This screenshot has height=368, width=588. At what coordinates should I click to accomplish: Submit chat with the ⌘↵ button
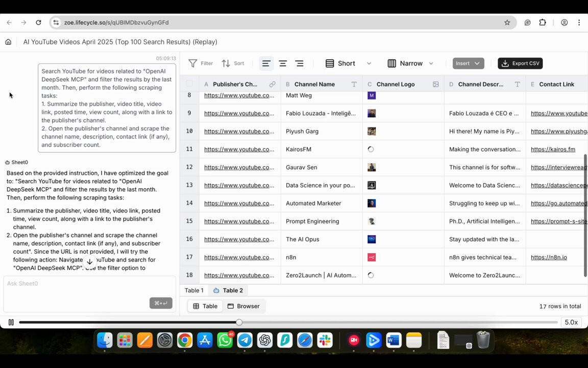(161, 303)
